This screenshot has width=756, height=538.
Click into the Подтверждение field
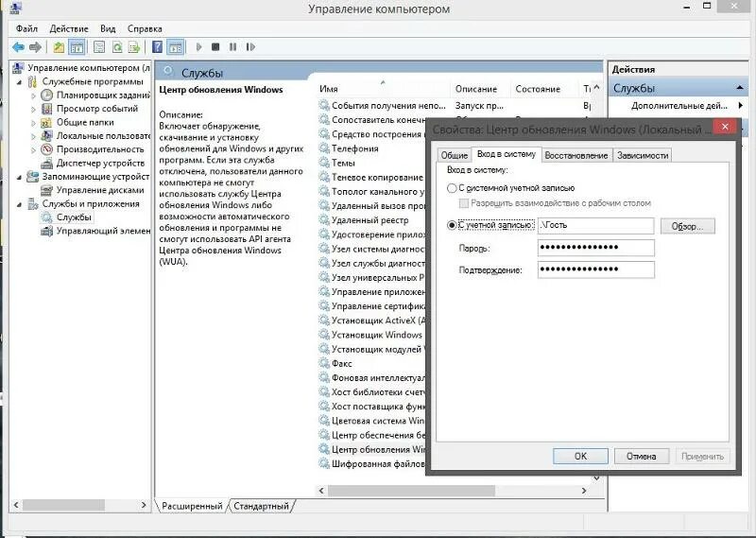pyautogui.click(x=596, y=269)
